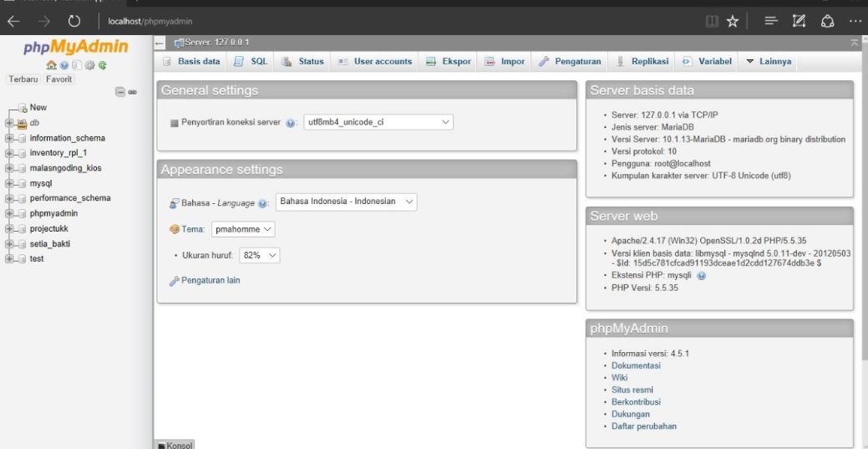Switch to the SQL tab
The height and width of the screenshot is (449, 868).
click(x=251, y=62)
